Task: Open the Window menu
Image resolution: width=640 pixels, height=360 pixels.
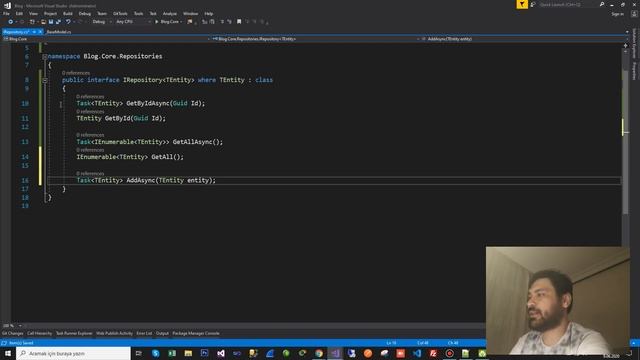Action: [190, 13]
